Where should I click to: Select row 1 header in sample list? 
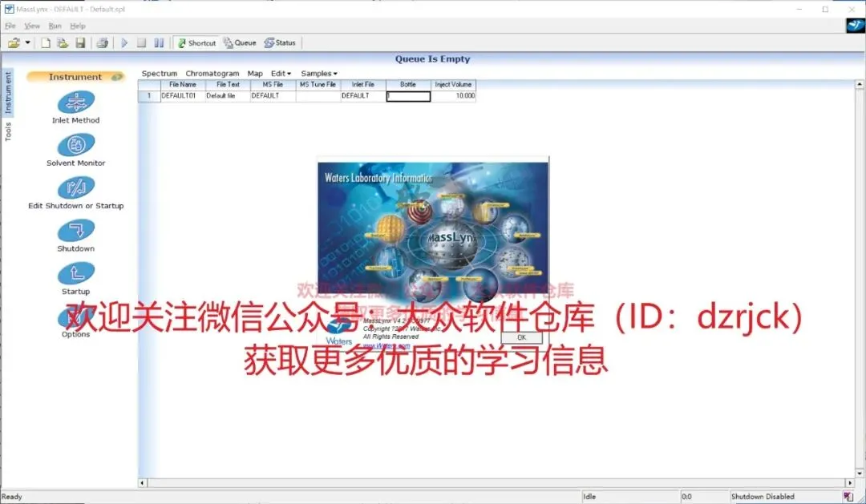pyautogui.click(x=148, y=96)
